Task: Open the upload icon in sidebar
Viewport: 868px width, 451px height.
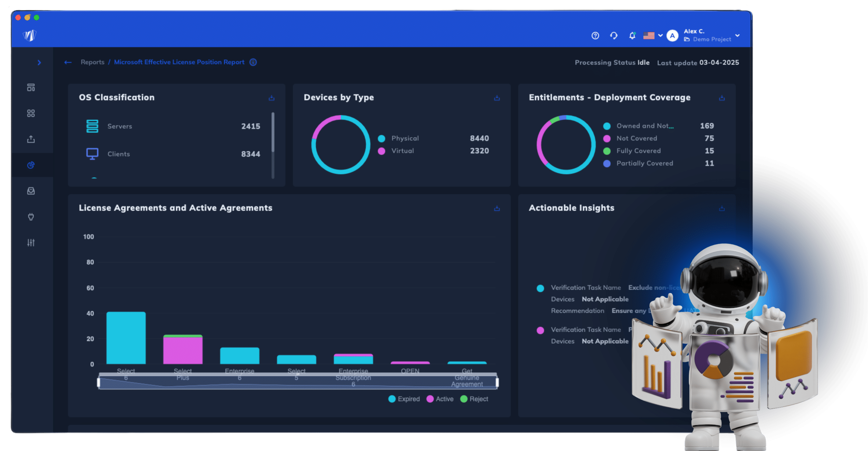Action: point(31,139)
